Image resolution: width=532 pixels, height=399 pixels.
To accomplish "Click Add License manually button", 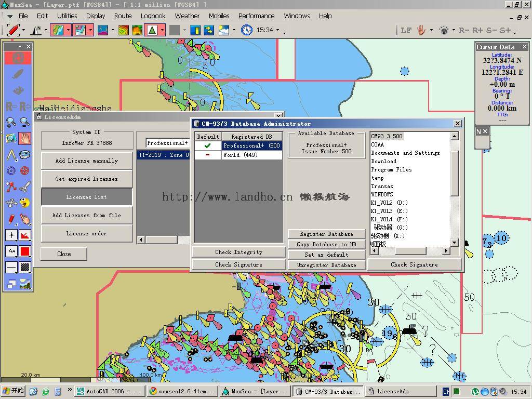I will [x=87, y=161].
